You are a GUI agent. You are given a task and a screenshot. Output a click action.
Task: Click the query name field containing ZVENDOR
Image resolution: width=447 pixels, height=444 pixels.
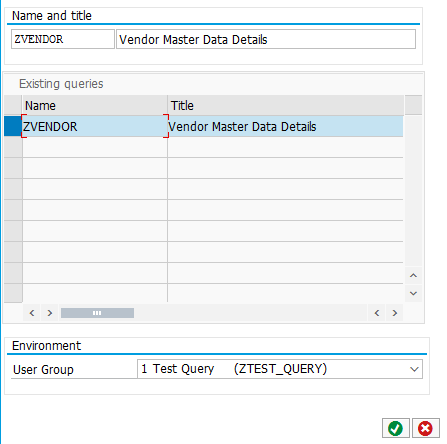click(x=63, y=39)
